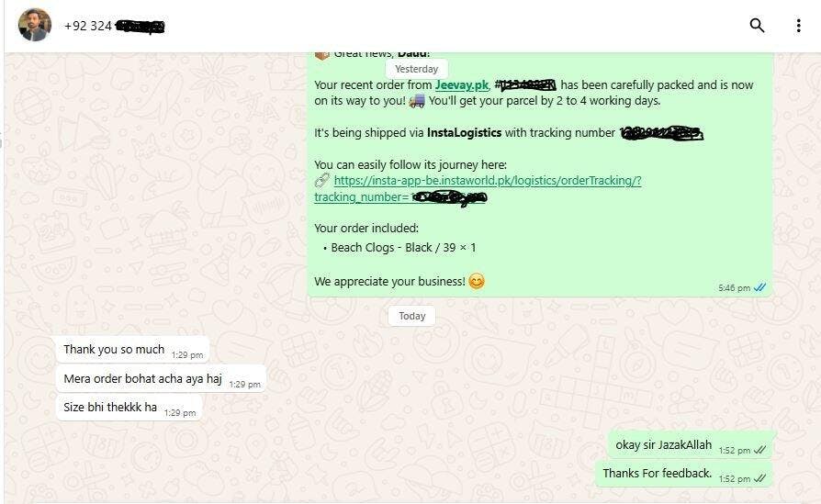821x504 pixels.
Task: Click the delivery truck emoji in the message
Action: pos(417,100)
